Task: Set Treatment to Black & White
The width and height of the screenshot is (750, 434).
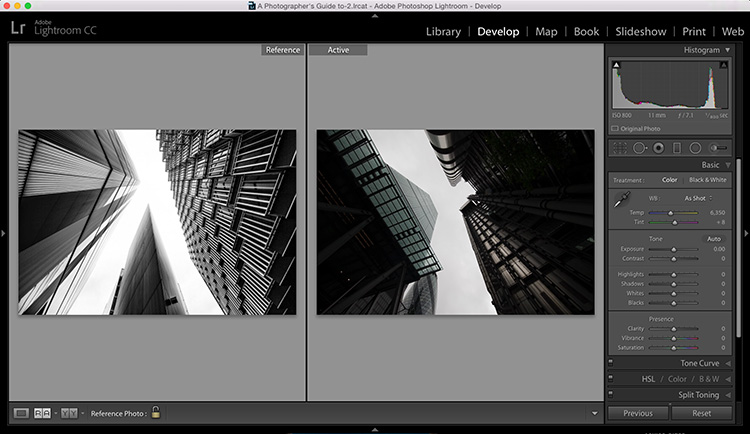Action: pyautogui.click(x=707, y=180)
